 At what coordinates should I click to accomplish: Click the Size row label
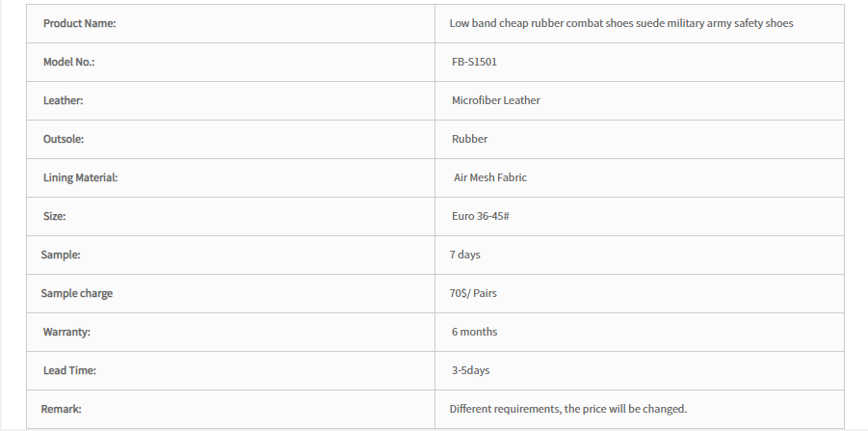click(54, 216)
